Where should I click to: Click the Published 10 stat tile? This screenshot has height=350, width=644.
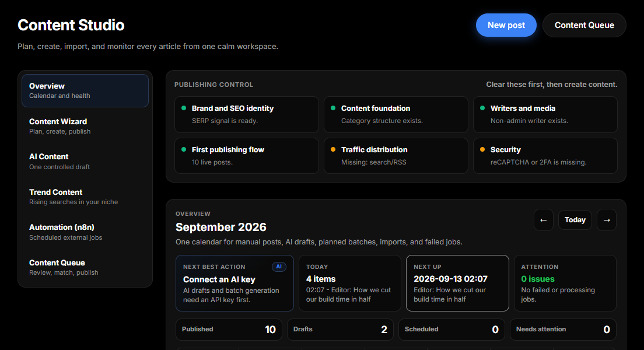coord(229,330)
